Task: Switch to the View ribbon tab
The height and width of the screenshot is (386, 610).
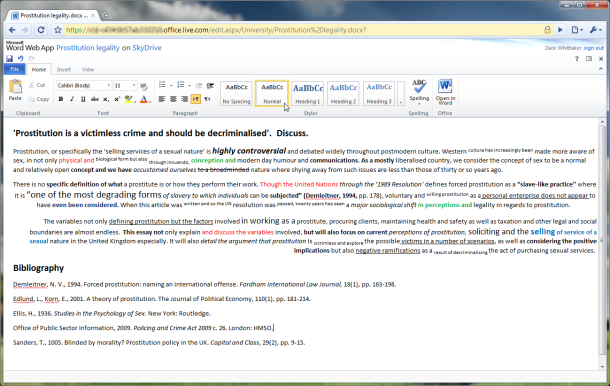Action: pyautogui.click(x=88, y=69)
